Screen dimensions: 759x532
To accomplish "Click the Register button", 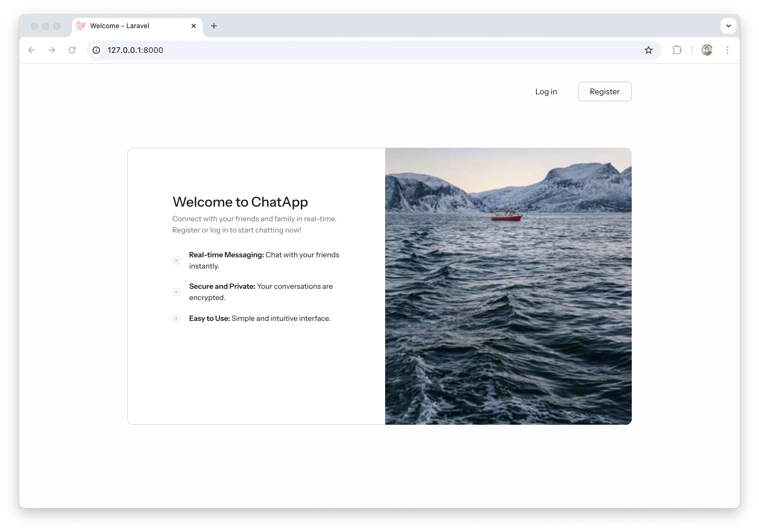I will point(604,92).
